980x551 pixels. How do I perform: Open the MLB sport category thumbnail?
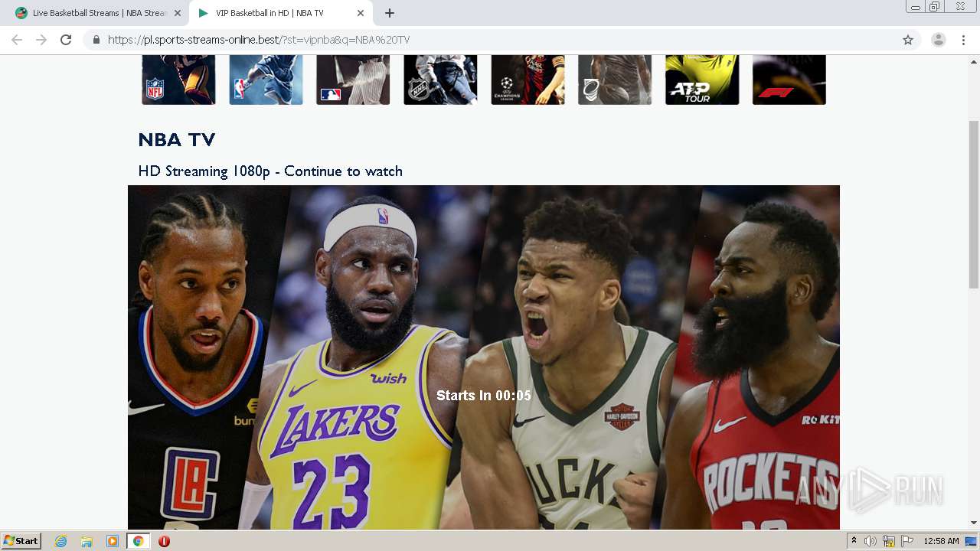coord(353,80)
